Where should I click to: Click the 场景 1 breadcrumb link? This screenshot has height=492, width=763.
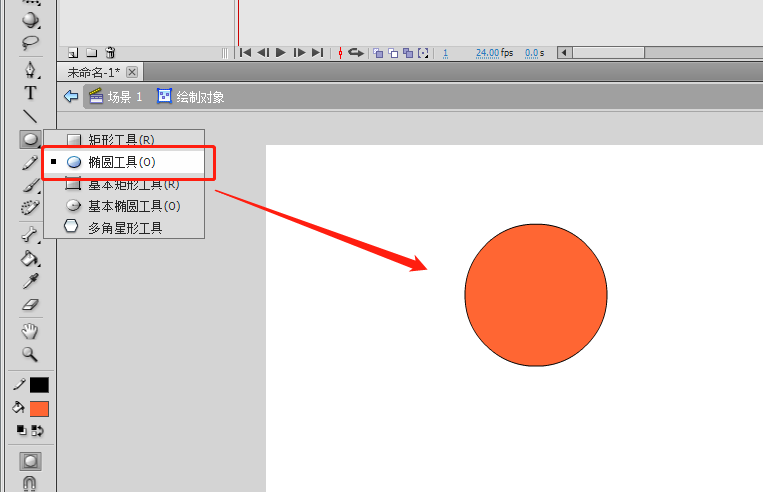click(124, 97)
